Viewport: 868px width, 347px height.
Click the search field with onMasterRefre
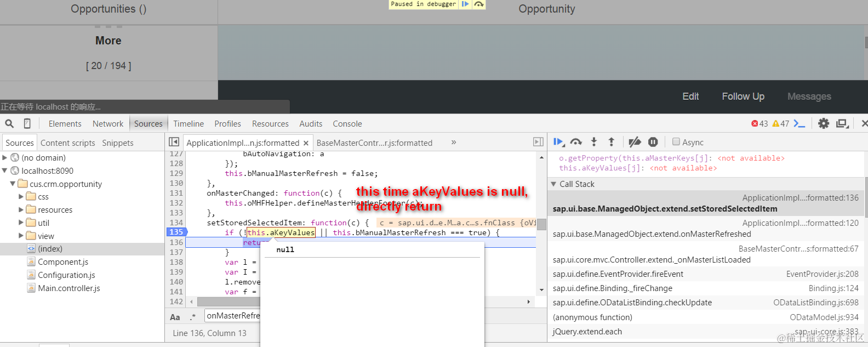232,316
